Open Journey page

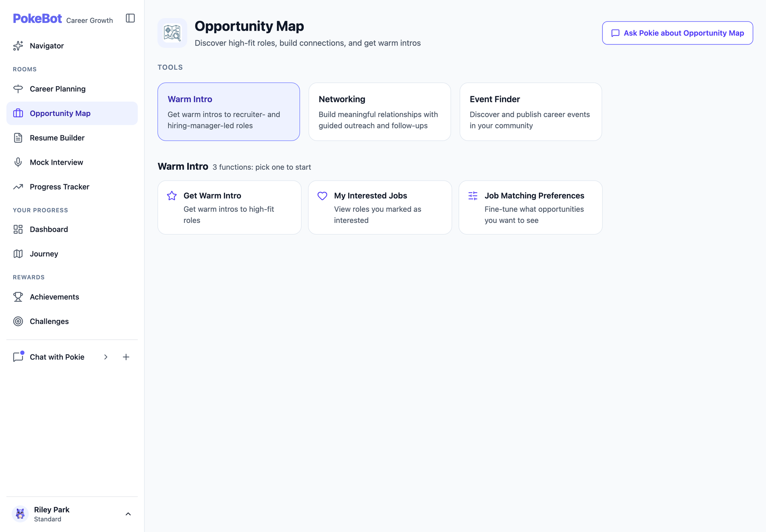click(72, 254)
